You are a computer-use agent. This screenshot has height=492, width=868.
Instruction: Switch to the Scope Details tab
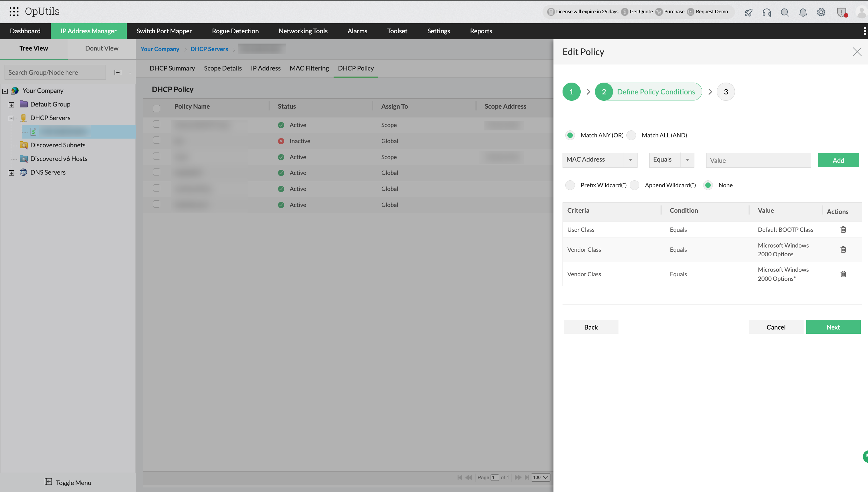(x=223, y=68)
